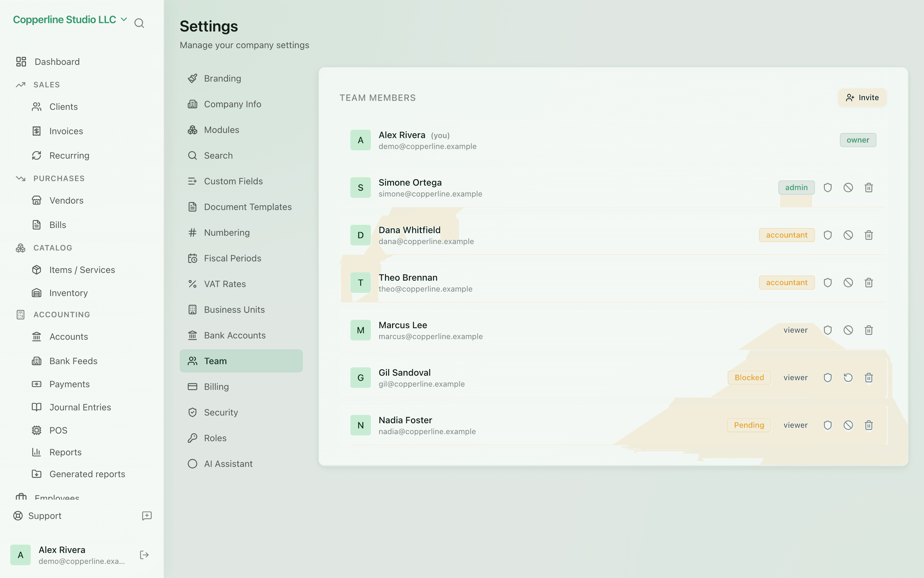Screen dimensions: 924x578
Task: Open the Company Info settings tab
Action: [241, 104]
